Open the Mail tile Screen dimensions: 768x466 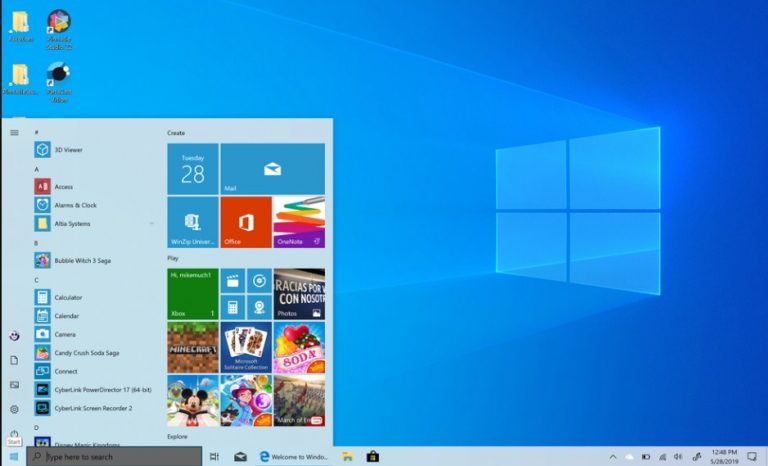272,169
